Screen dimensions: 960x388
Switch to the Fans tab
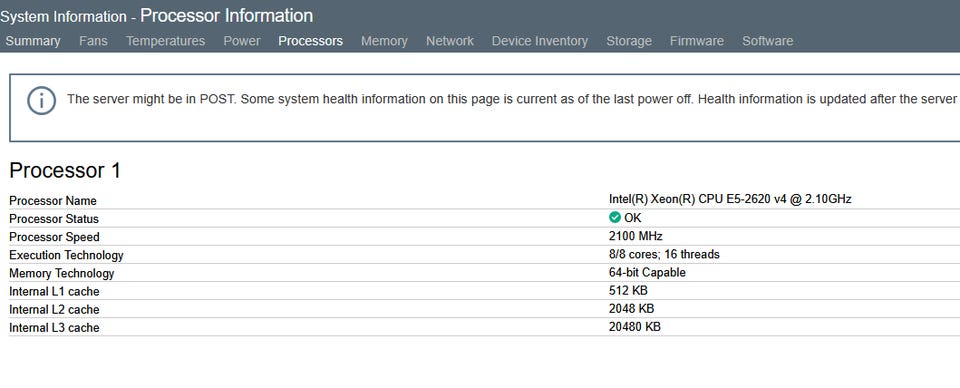coord(93,41)
